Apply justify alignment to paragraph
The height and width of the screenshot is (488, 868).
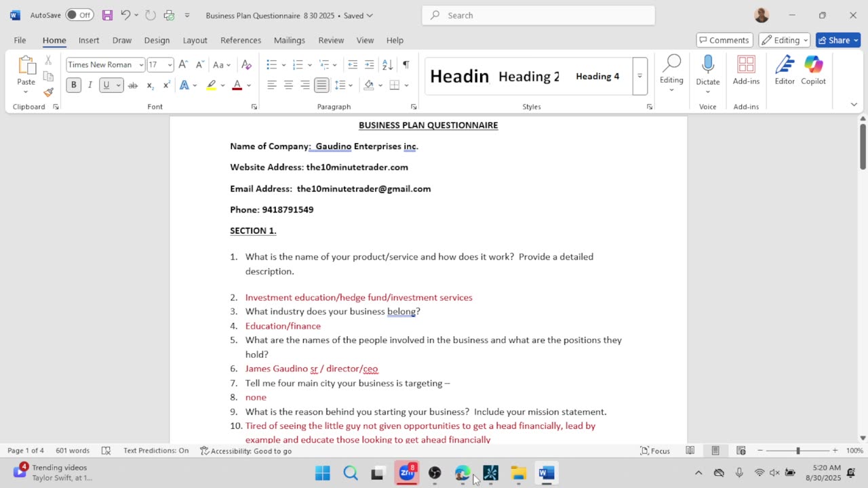coord(321,85)
